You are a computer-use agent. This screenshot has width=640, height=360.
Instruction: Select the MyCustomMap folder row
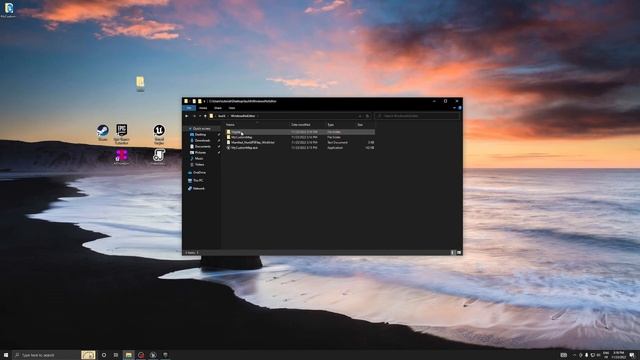(300, 137)
